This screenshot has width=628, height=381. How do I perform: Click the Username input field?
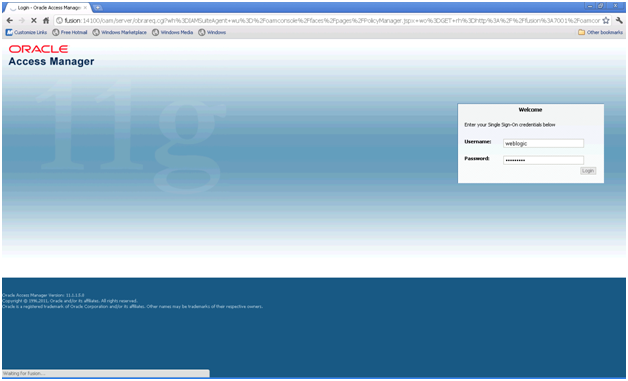click(543, 143)
